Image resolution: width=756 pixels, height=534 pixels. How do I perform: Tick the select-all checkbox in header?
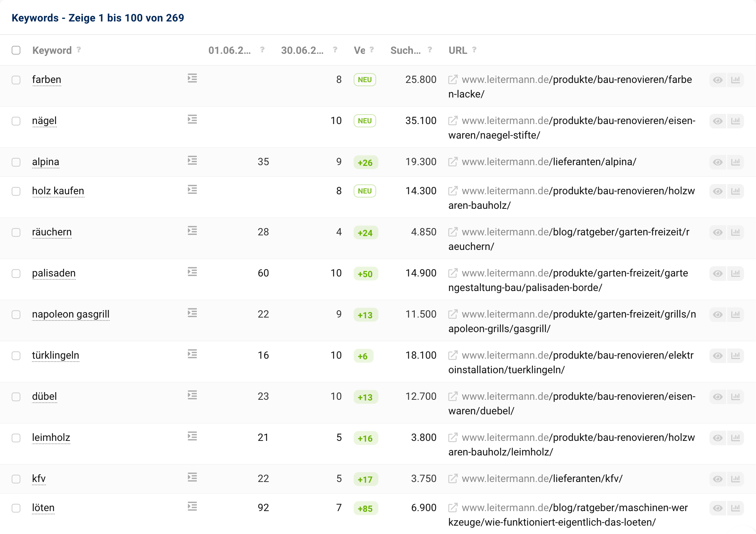pyautogui.click(x=16, y=50)
